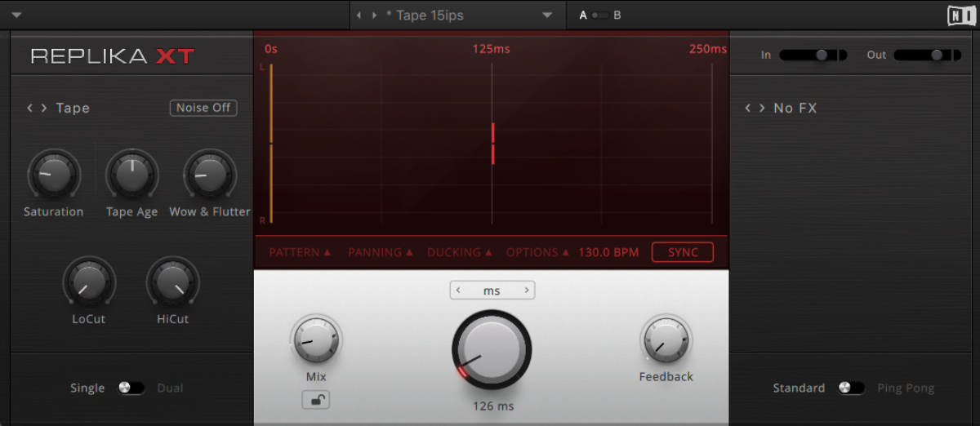
Task: Click the orange input marker at 0s
Action: pyautogui.click(x=271, y=143)
